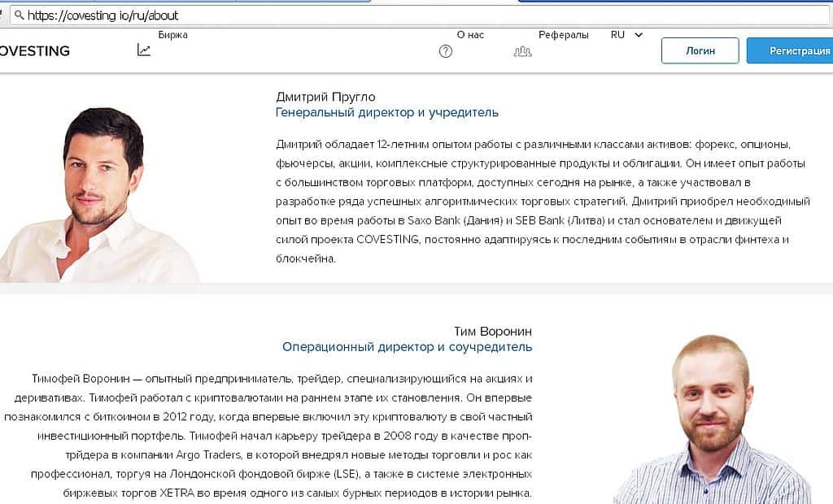
Task: Click the word блокчейна ending Dmitry's bio
Action: (306, 259)
